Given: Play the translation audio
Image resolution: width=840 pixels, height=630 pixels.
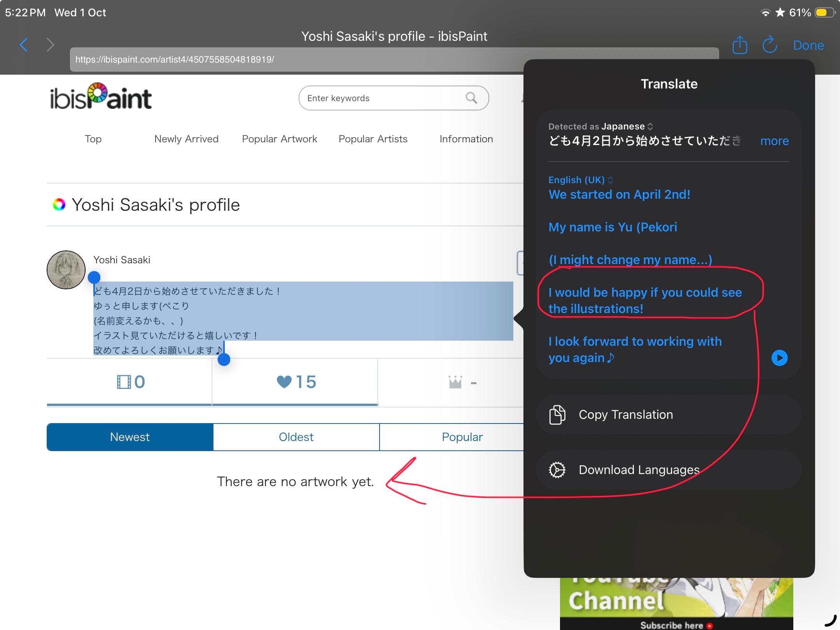Looking at the screenshot, I should tap(779, 358).
